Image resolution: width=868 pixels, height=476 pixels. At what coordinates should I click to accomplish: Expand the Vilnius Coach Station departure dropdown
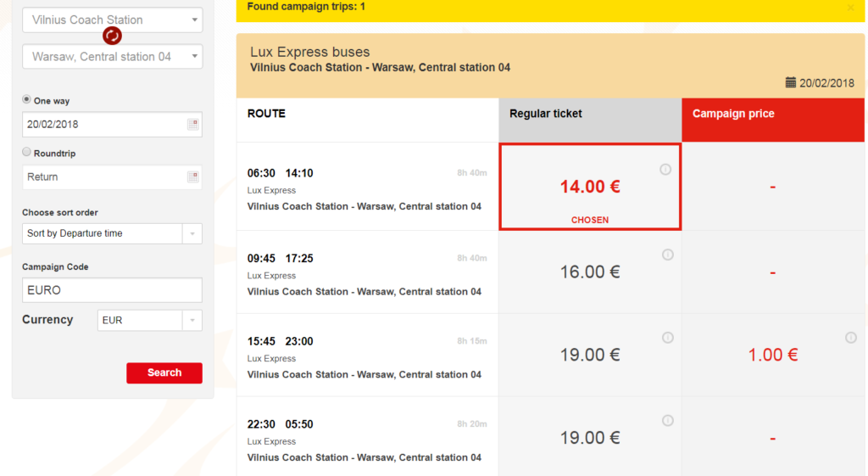click(x=195, y=20)
